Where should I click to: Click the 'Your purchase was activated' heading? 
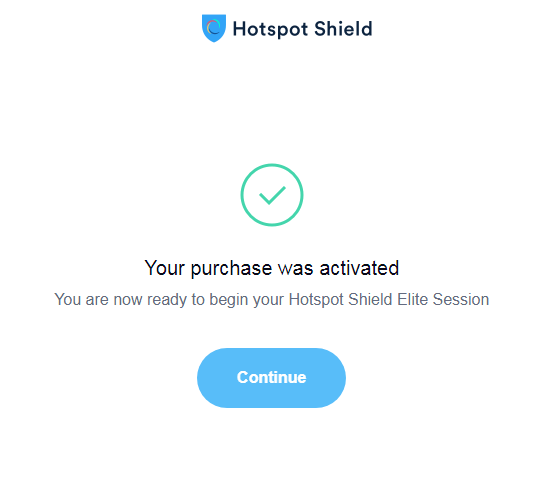(272, 268)
